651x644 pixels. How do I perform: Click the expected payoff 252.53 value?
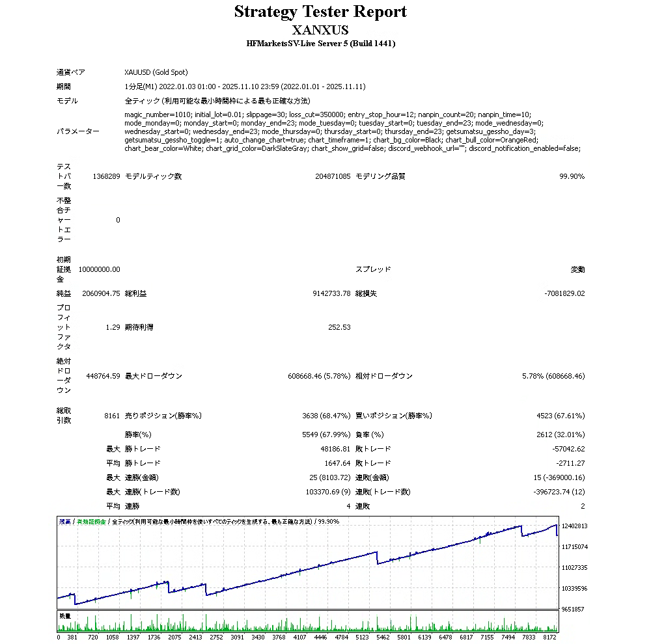(339, 327)
